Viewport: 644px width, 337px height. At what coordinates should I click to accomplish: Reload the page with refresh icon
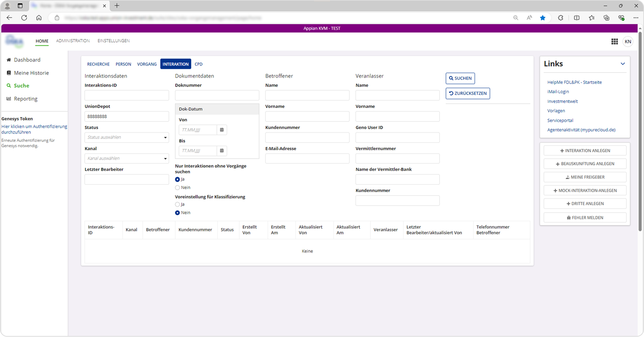(24, 18)
